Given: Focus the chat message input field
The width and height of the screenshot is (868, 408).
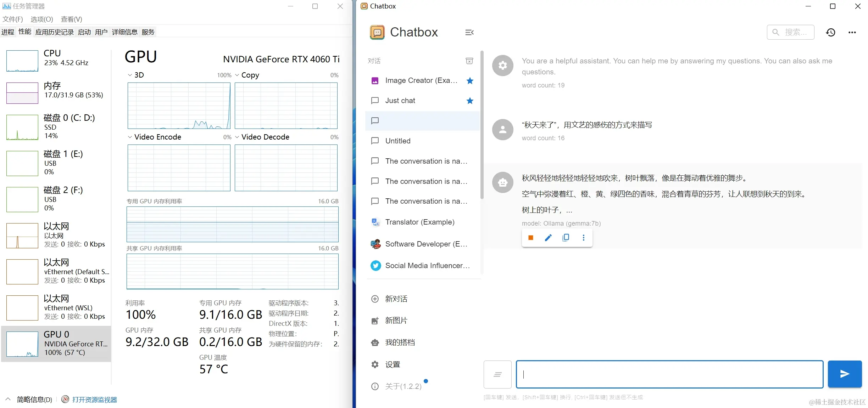Looking at the screenshot, I should pos(669,374).
